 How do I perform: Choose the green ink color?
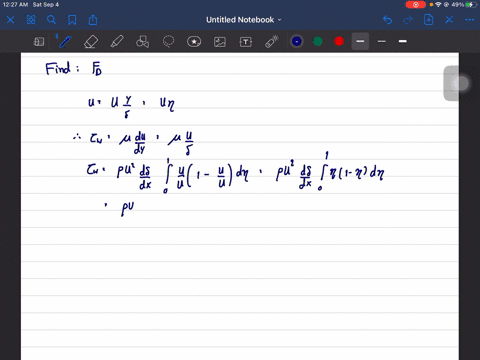(318, 41)
